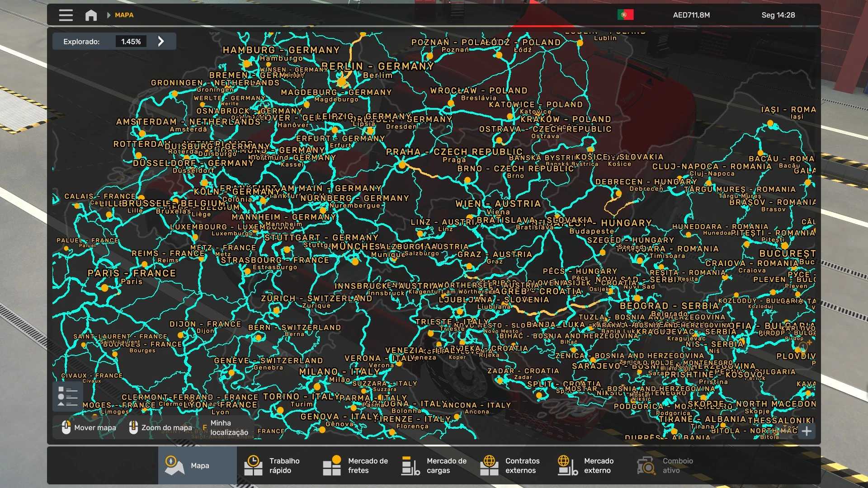
Task: Open the hamburger main menu
Action: [66, 15]
